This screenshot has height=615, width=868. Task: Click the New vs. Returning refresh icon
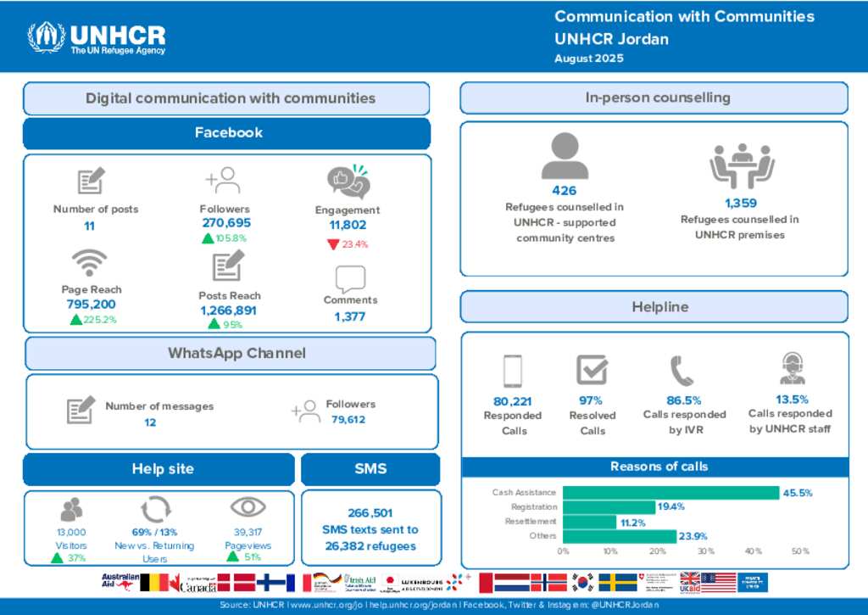coord(156,509)
